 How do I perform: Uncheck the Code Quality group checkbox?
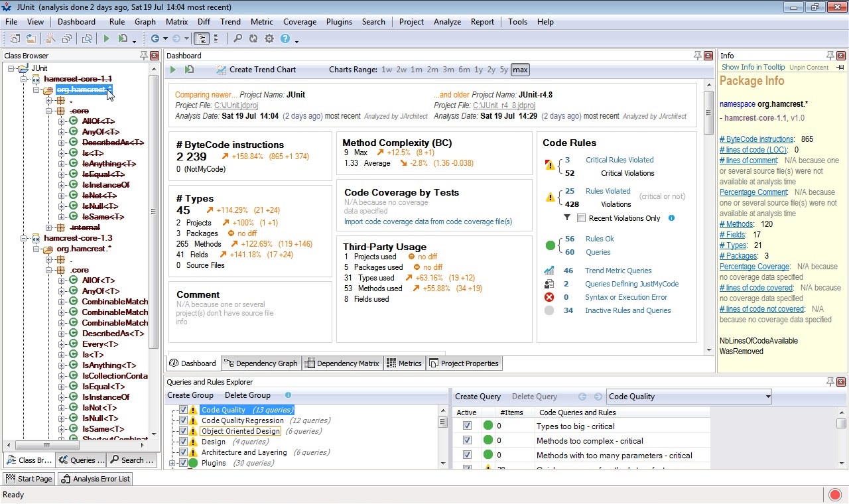click(184, 410)
